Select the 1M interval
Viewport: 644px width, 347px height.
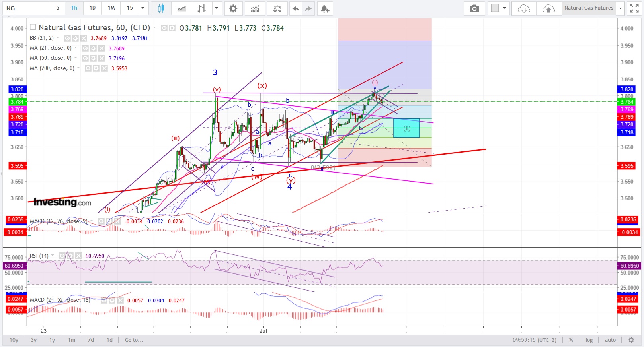[111, 8]
